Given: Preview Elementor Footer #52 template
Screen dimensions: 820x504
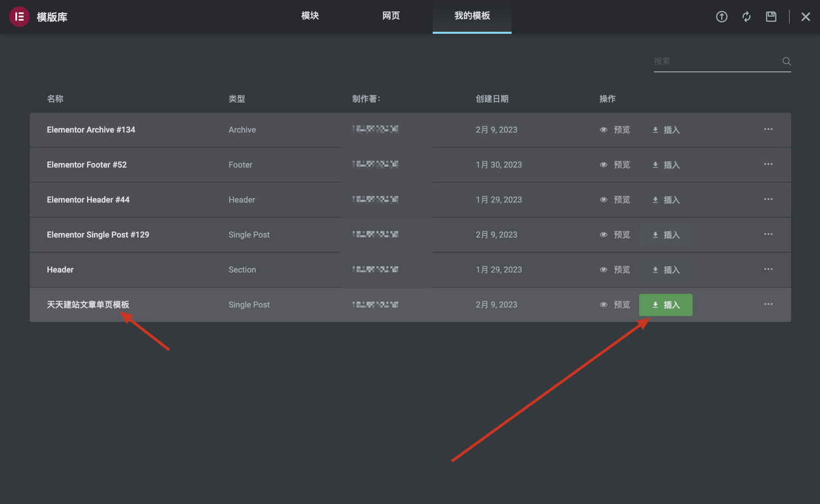Looking at the screenshot, I should [615, 165].
